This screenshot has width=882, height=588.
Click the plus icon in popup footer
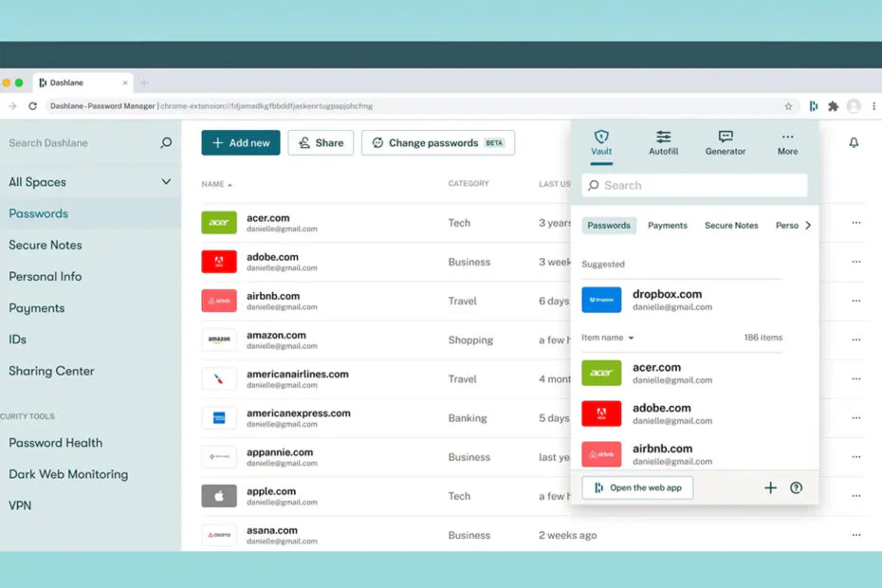(770, 487)
